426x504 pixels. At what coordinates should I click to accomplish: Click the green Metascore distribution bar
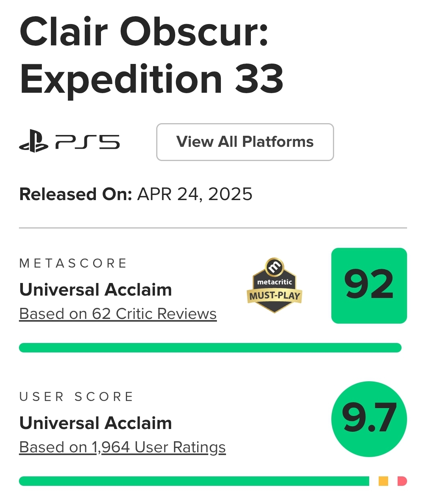pyautogui.click(x=210, y=348)
